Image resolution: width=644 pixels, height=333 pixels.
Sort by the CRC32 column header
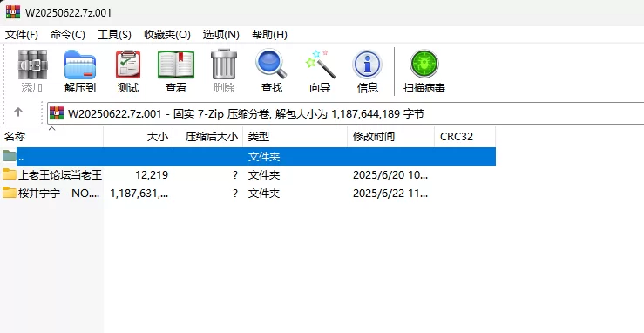[x=465, y=137]
